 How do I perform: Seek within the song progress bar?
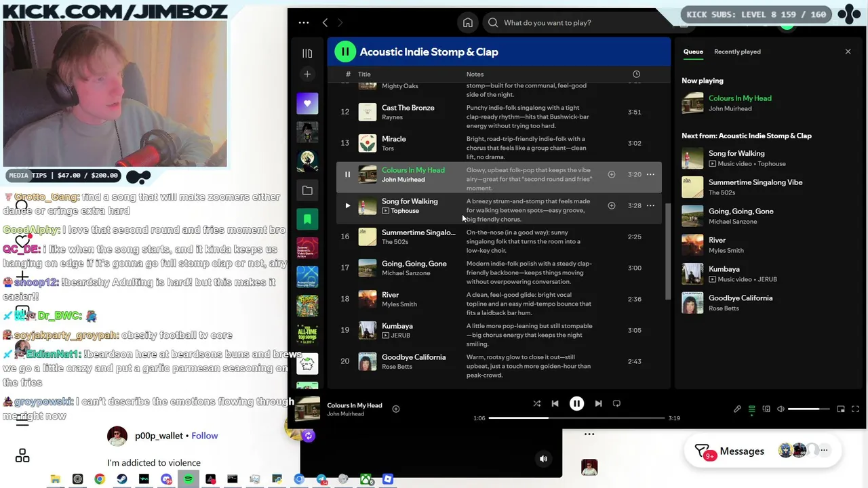(576, 418)
